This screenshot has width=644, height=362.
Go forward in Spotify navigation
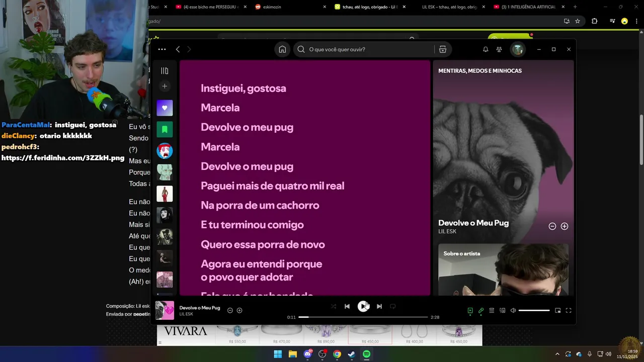pyautogui.click(x=189, y=49)
